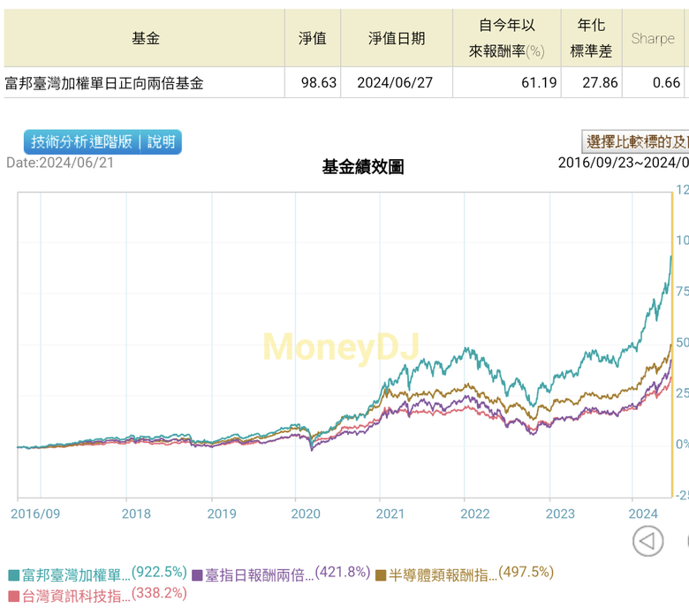The height and width of the screenshot is (616, 689).
Task: Click the 淨值日期 column header
Action: (x=397, y=38)
